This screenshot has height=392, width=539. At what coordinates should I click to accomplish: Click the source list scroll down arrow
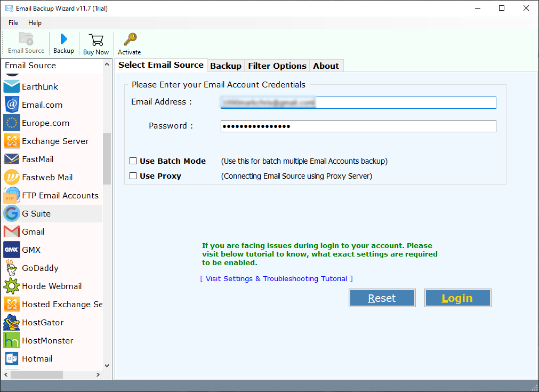(x=107, y=365)
